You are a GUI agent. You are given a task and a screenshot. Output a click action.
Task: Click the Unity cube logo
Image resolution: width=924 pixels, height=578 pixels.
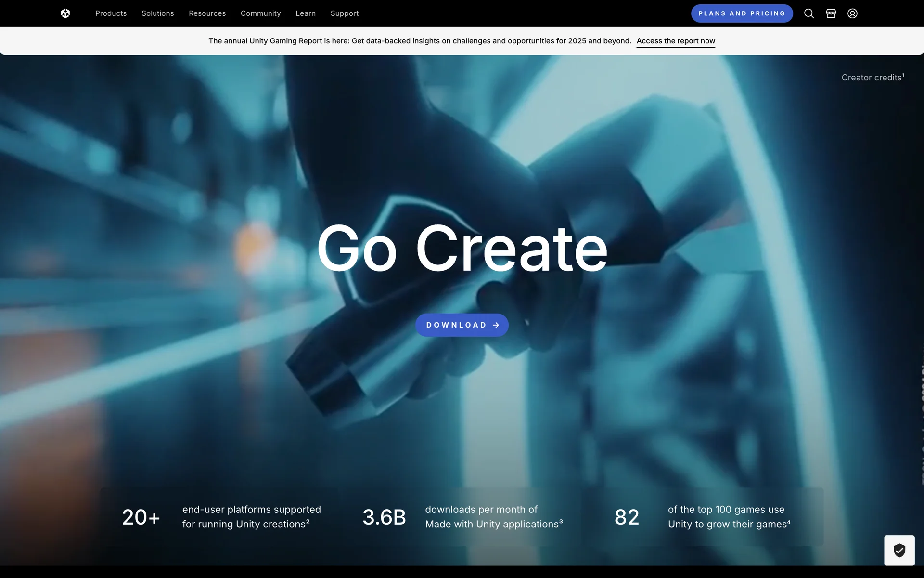pos(65,13)
